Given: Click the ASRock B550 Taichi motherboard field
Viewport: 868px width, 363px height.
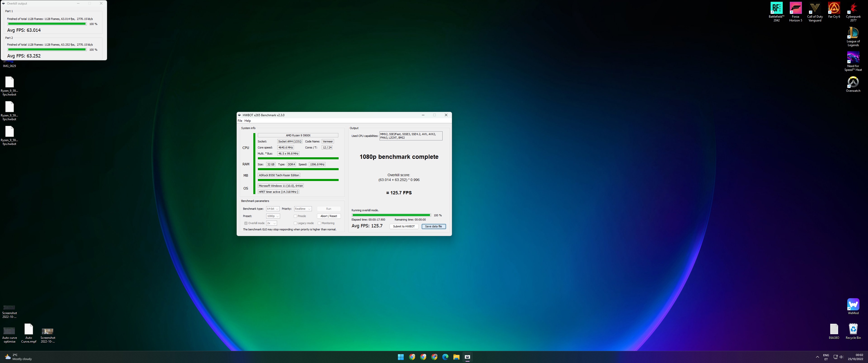Looking at the screenshot, I should coord(279,175).
